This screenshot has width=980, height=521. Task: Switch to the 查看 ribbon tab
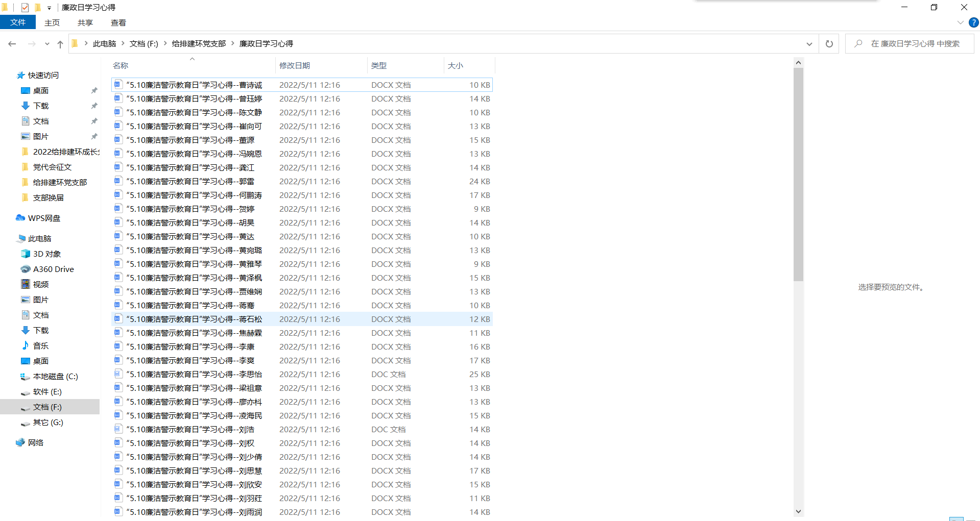118,22
